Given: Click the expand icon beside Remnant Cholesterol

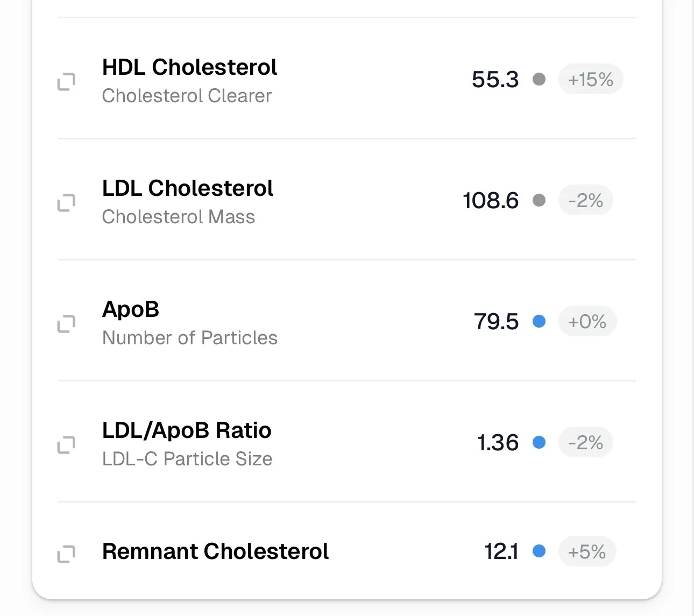Looking at the screenshot, I should (66, 554).
